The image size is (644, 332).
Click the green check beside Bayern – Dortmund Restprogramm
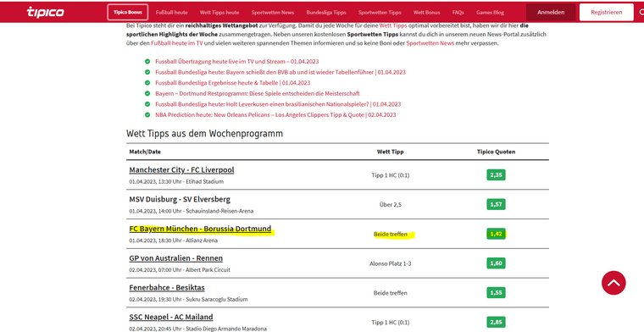147,93
